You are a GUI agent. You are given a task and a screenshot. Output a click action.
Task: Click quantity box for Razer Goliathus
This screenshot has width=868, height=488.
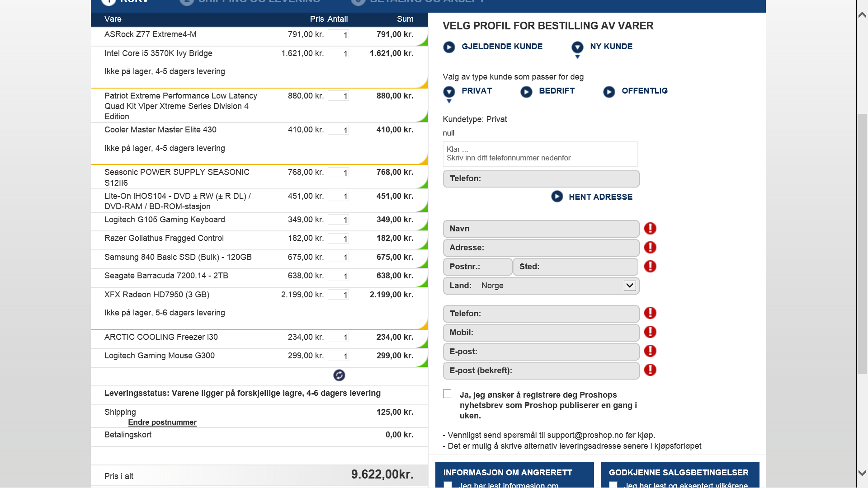click(338, 239)
